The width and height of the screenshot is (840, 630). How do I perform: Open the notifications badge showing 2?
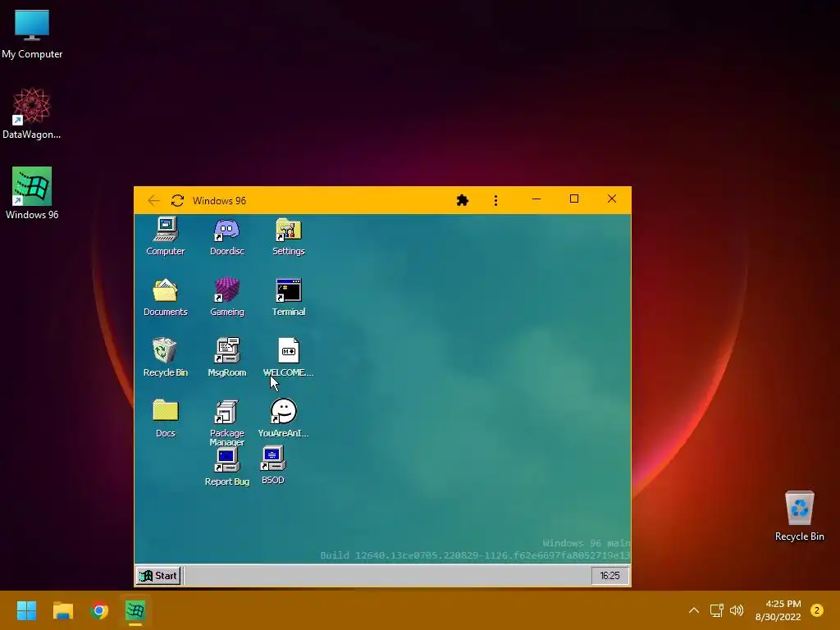tap(817, 610)
